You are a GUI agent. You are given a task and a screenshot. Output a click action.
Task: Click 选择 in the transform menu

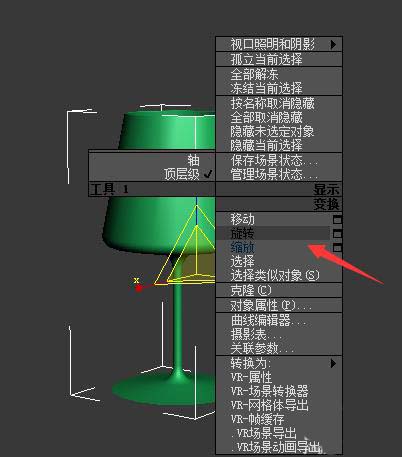click(279, 261)
